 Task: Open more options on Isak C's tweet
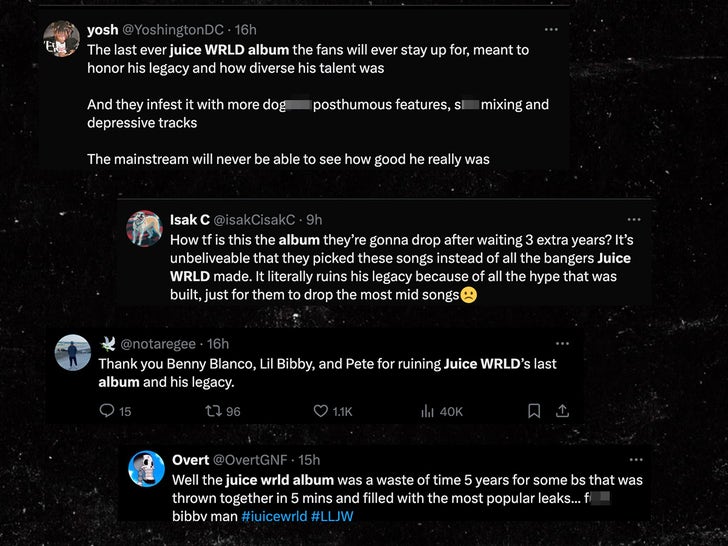(633, 219)
